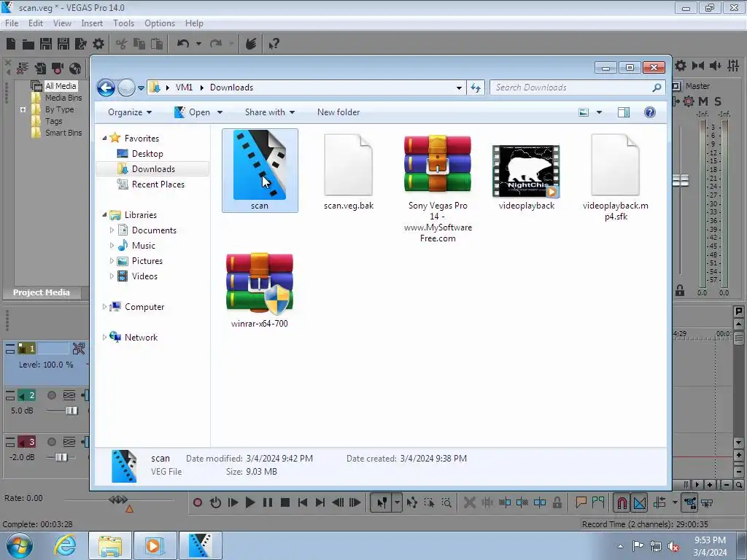Image resolution: width=747 pixels, height=560 pixels.
Task: Click the Record button in transport bar
Action: [x=197, y=502]
